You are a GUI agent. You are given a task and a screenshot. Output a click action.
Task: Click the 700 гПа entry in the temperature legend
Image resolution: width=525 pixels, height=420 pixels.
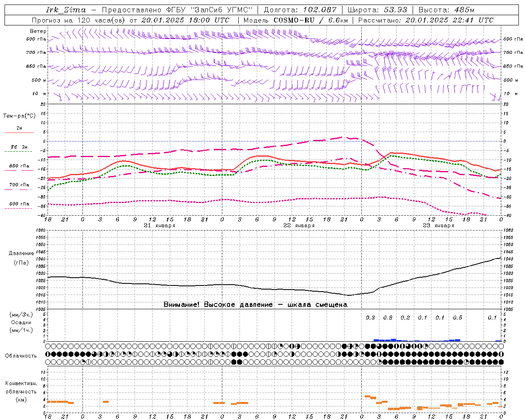[19, 185]
